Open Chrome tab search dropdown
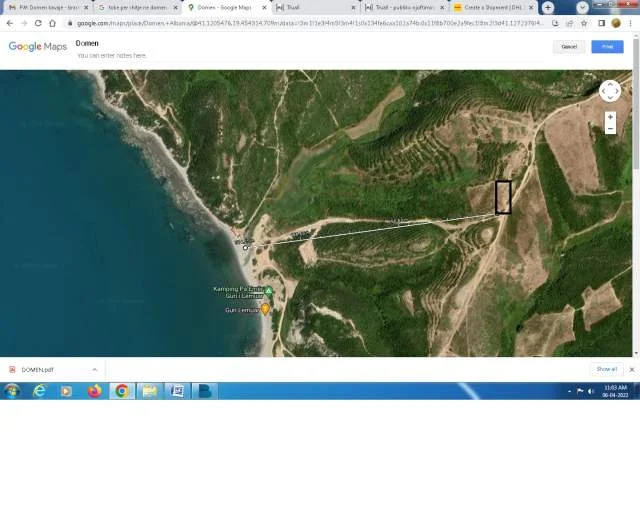Image resolution: width=640 pixels, height=513 pixels. (582, 7)
